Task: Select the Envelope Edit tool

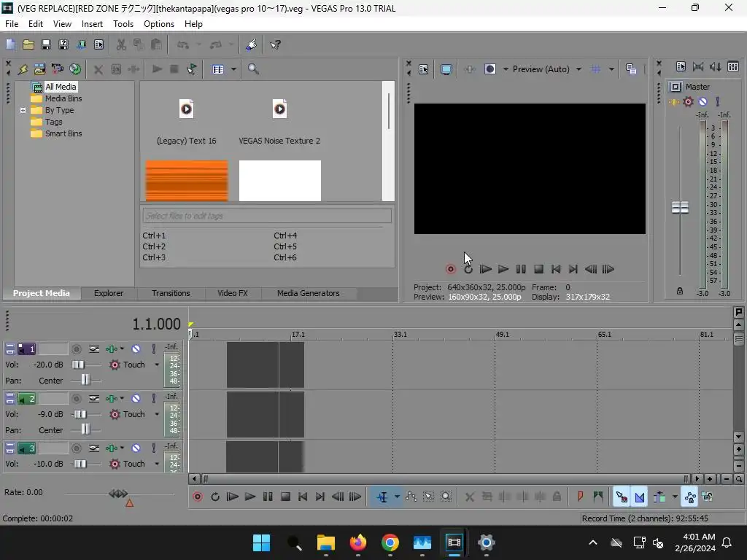Action: pyautogui.click(x=411, y=497)
